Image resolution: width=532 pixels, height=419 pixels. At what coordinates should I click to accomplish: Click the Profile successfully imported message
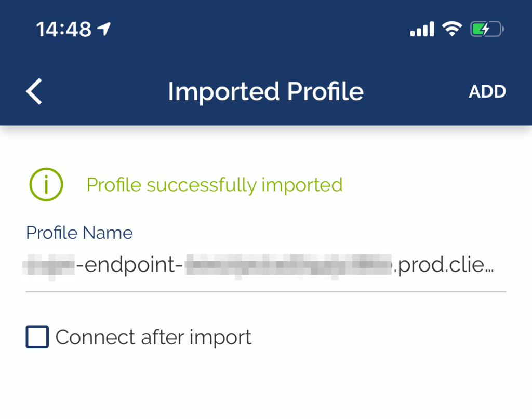(215, 185)
